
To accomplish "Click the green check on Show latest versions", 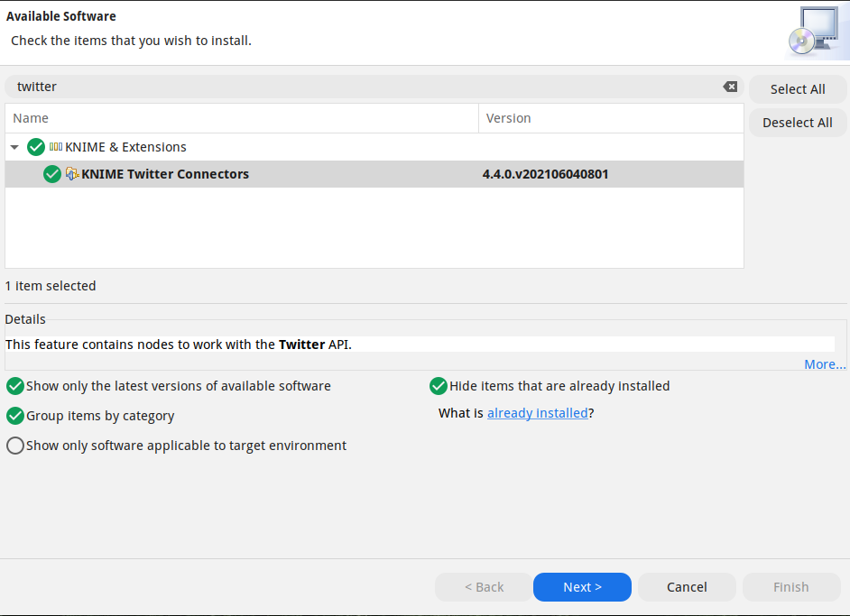I will [x=14, y=385].
